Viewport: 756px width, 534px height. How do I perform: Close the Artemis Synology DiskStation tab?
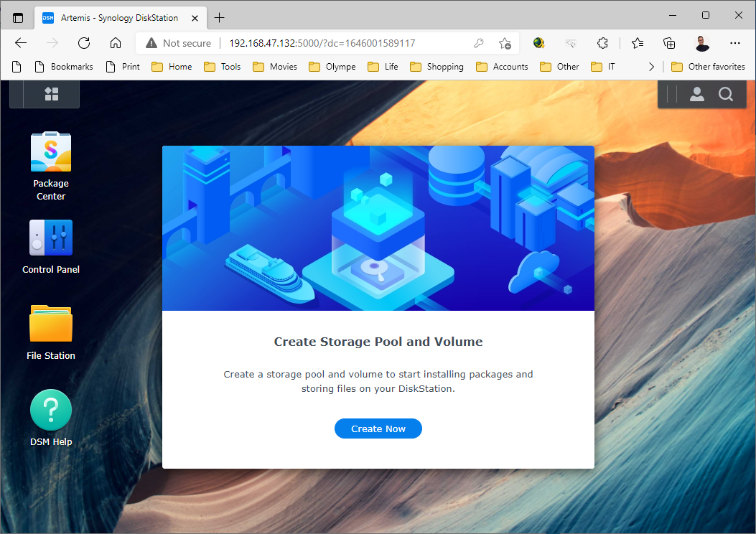[x=195, y=18]
